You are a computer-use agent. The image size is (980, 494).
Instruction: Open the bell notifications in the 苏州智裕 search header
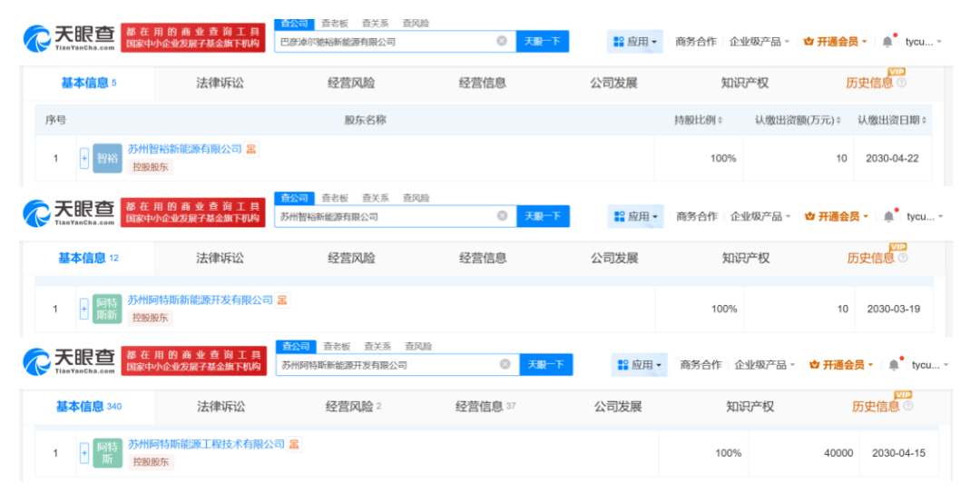pyautogui.click(x=889, y=216)
